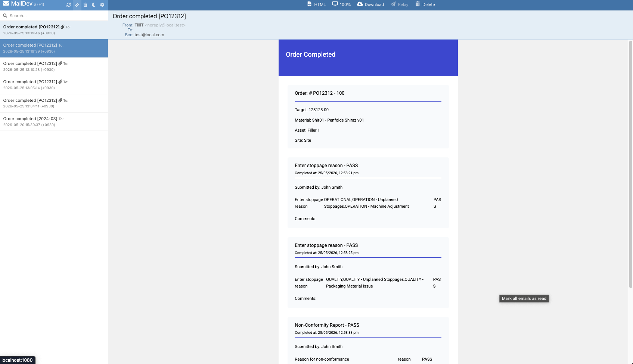Click attachment paperclip on 13:10:28 email
The image size is (633, 364).
click(60, 63)
